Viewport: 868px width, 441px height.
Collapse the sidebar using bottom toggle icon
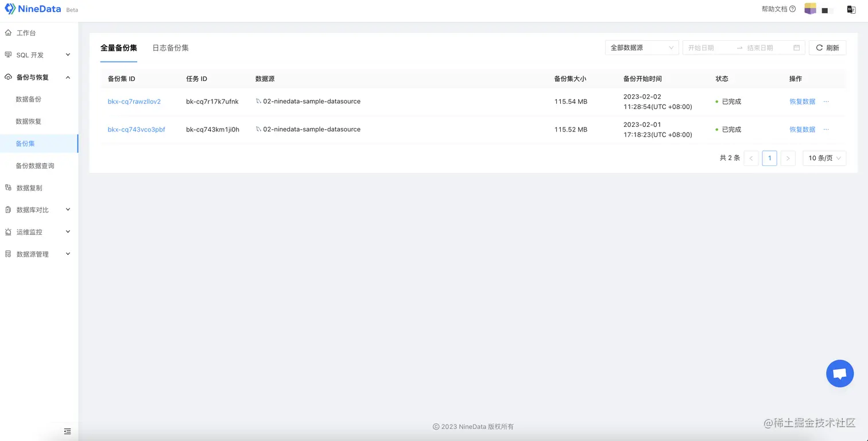point(67,431)
